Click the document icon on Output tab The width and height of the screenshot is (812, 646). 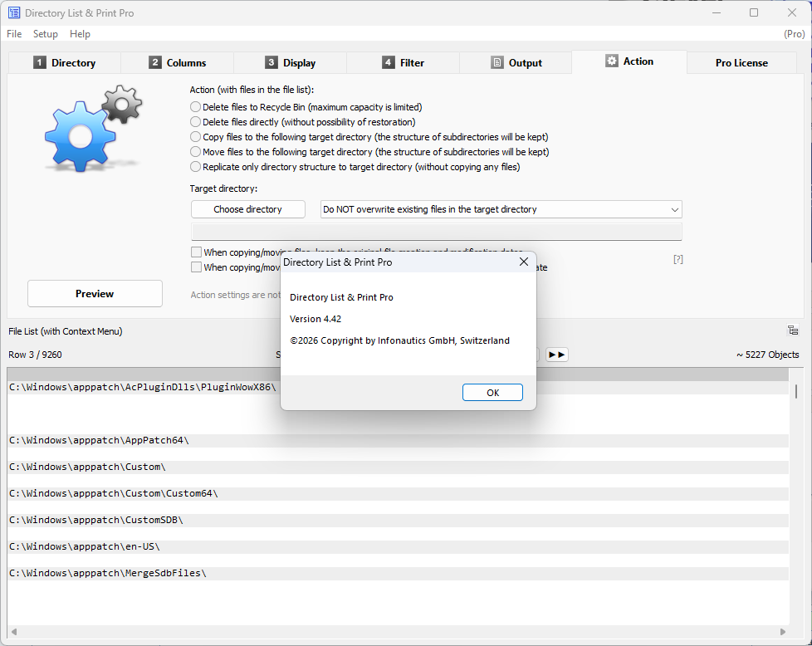tap(496, 62)
